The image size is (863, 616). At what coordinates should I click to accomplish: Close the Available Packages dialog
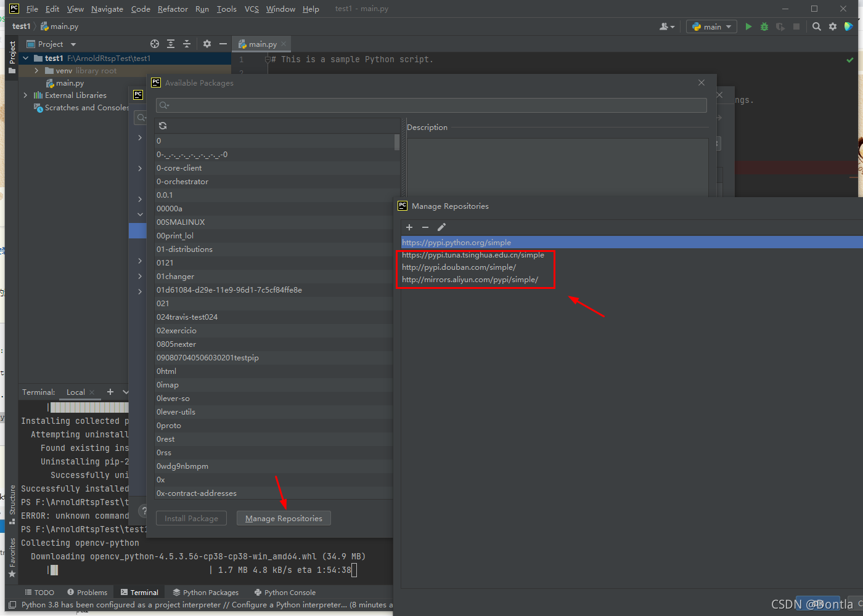pyautogui.click(x=701, y=83)
